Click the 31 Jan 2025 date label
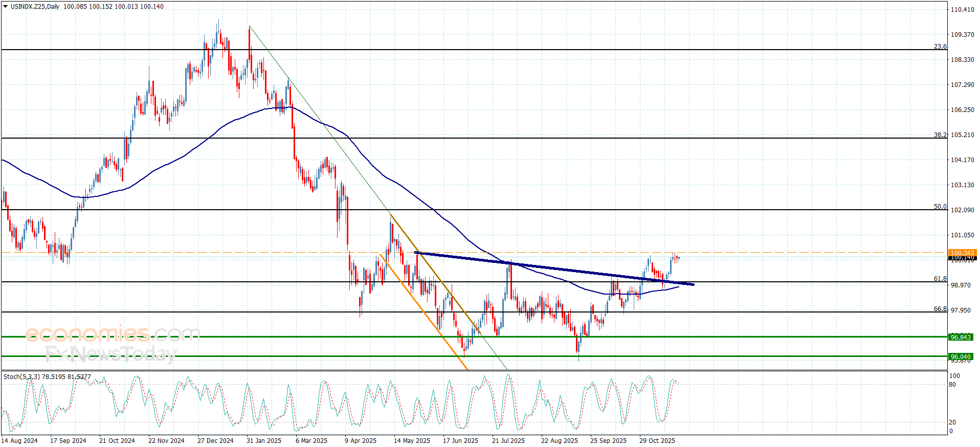 264,440
